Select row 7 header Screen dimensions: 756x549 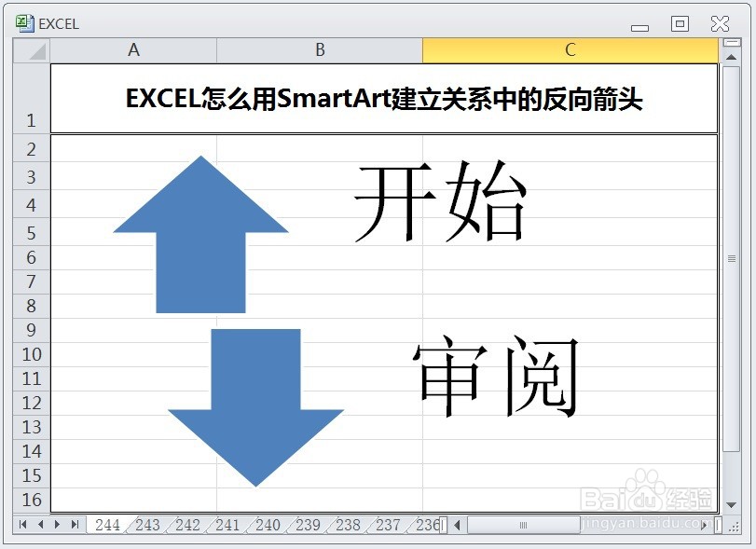coord(32,282)
